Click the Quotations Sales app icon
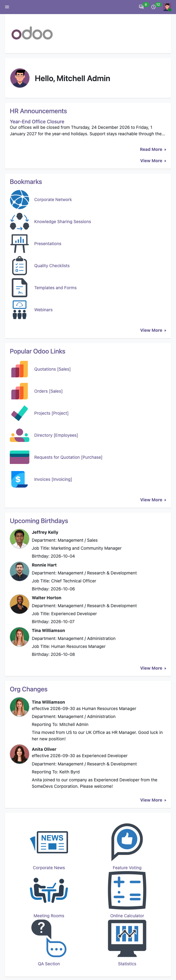Viewport: 176px width, 980px height. click(x=19, y=369)
